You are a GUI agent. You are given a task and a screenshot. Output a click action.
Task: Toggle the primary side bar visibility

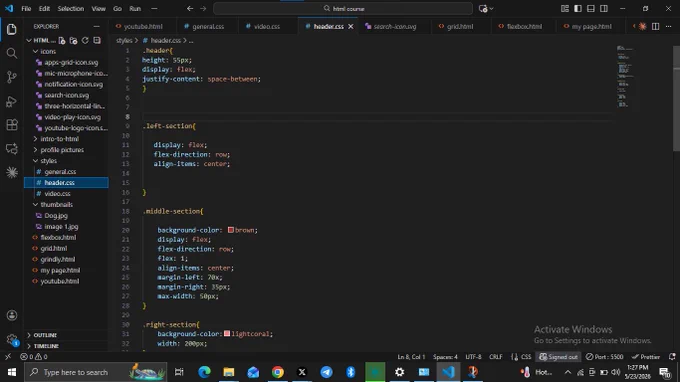[578, 9]
